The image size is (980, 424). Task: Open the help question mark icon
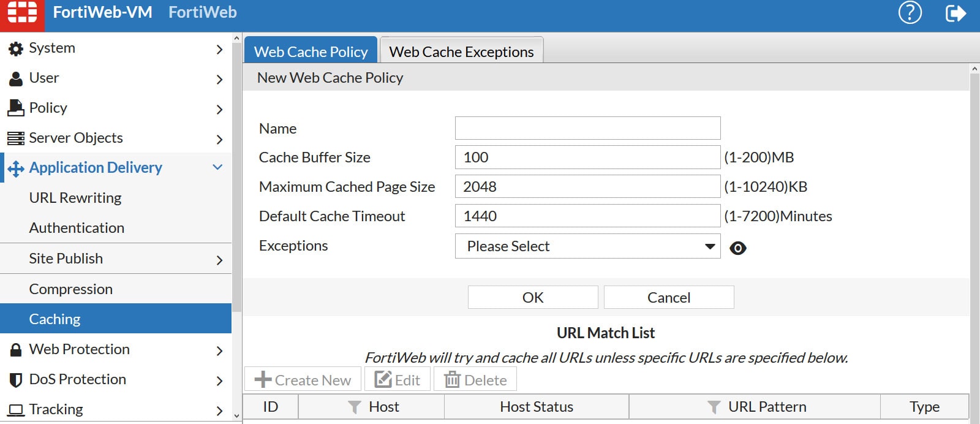(x=910, y=13)
